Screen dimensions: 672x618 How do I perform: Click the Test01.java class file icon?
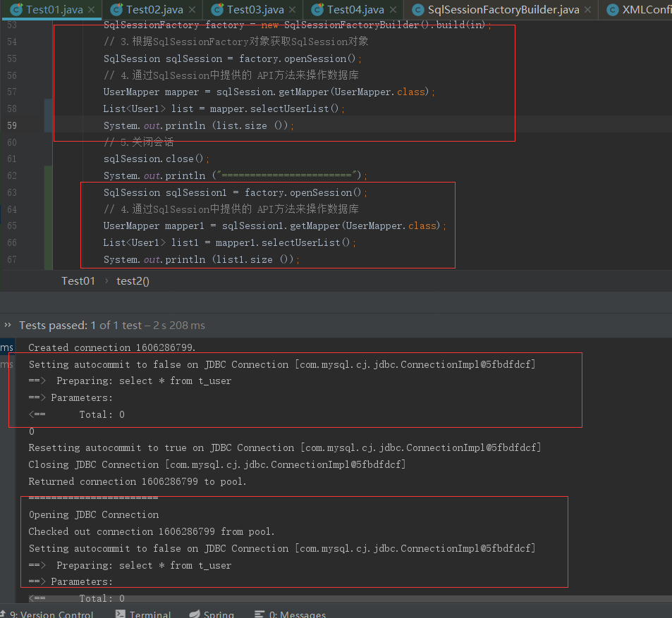tap(16, 9)
